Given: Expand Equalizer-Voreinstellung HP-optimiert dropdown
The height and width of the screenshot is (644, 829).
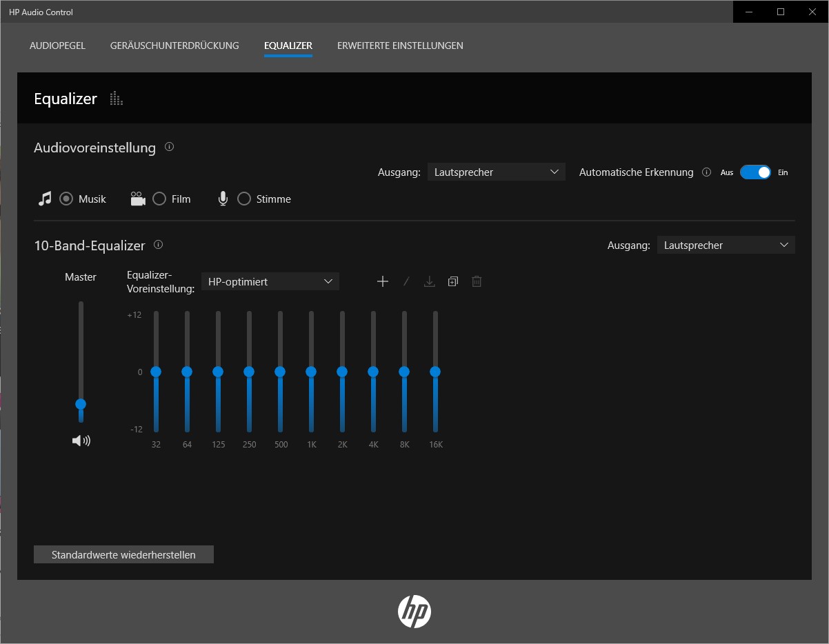Looking at the screenshot, I should coord(270,281).
